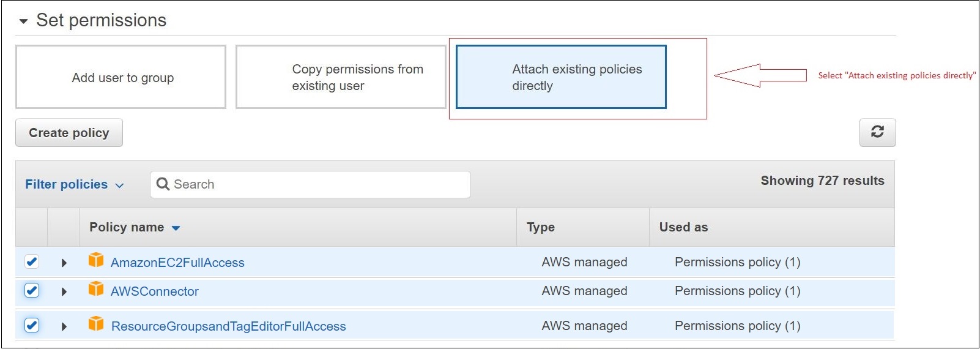
Task: Select the Add user to group option
Action: click(x=121, y=77)
